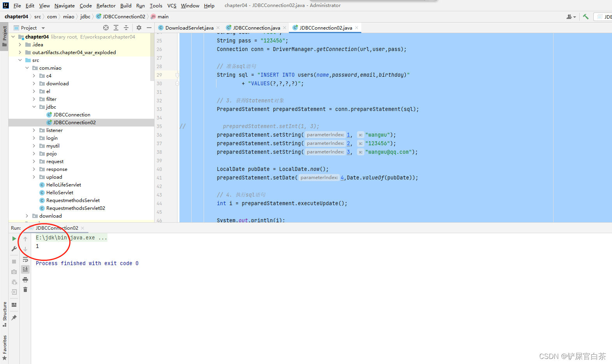Expand the .idea folder
The image size is (612, 364).
[20, 44]
